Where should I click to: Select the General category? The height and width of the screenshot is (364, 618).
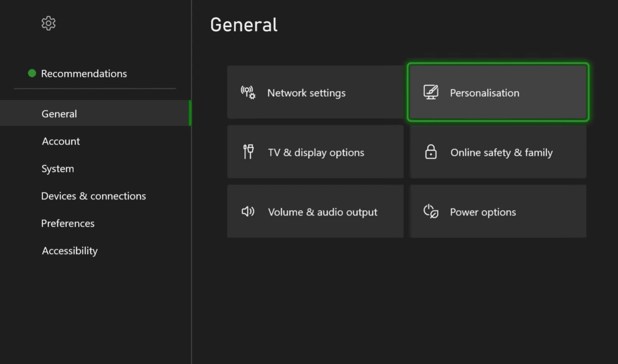pos(95,113)
